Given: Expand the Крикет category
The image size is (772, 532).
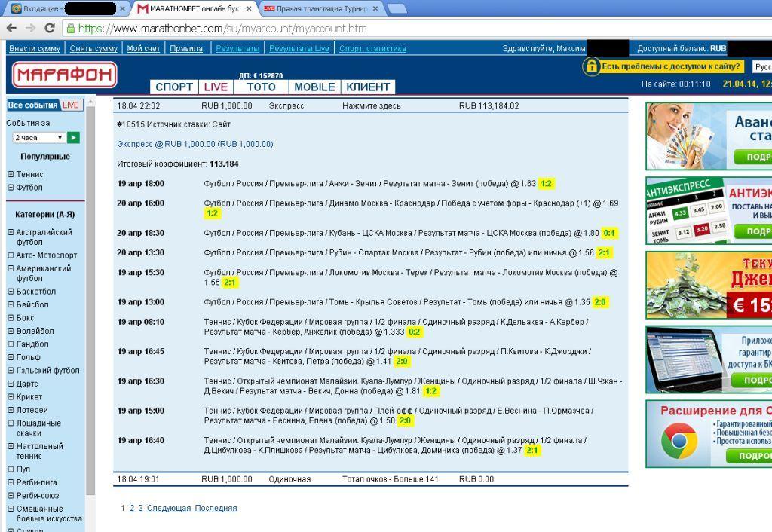Looking at the screenshot, I should click(11, 396).
